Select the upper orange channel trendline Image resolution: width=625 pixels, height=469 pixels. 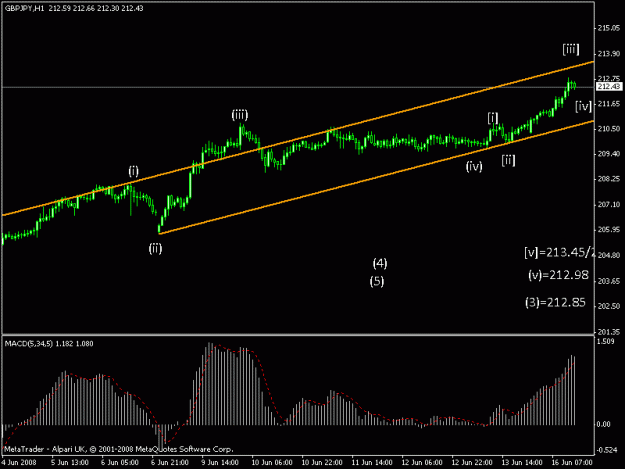pyautogui.click(x=298, y=139)
